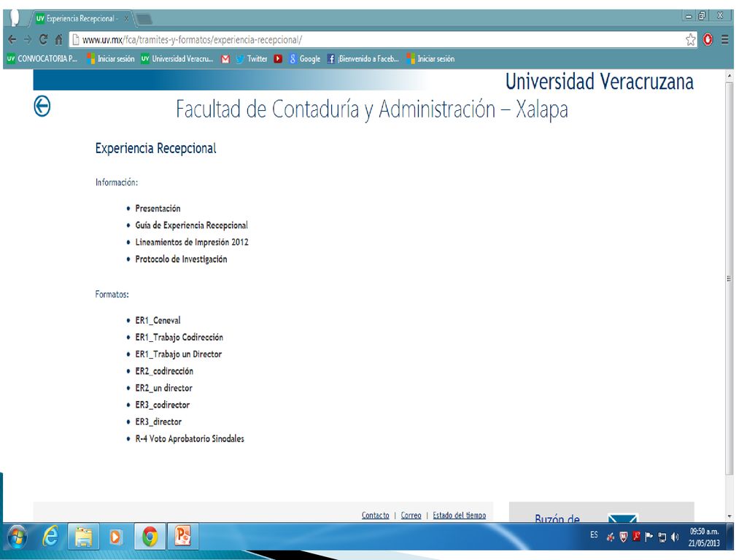
Task: Launch Internet Explorer from taskbar
Action: (50, 537)
